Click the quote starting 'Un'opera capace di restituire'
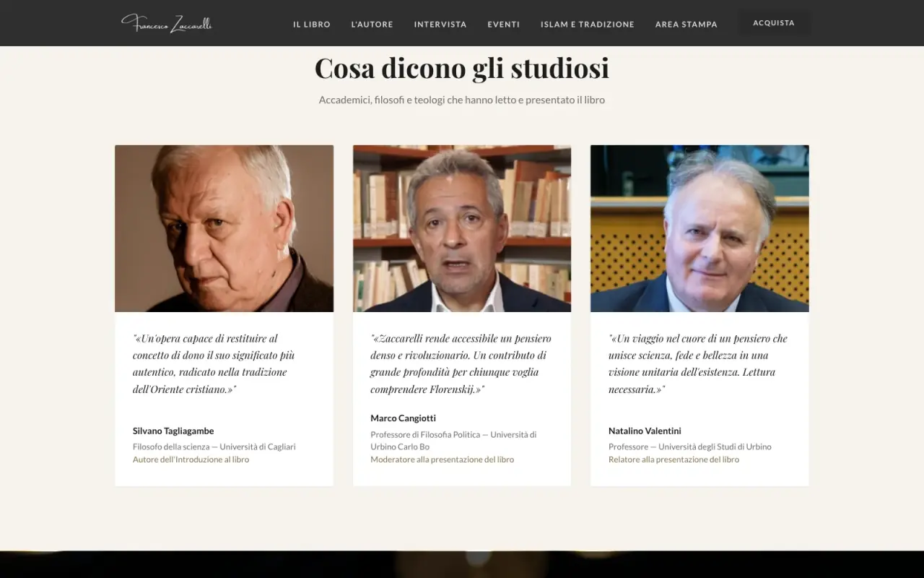 pyautogui.click(x=214, y=363)
